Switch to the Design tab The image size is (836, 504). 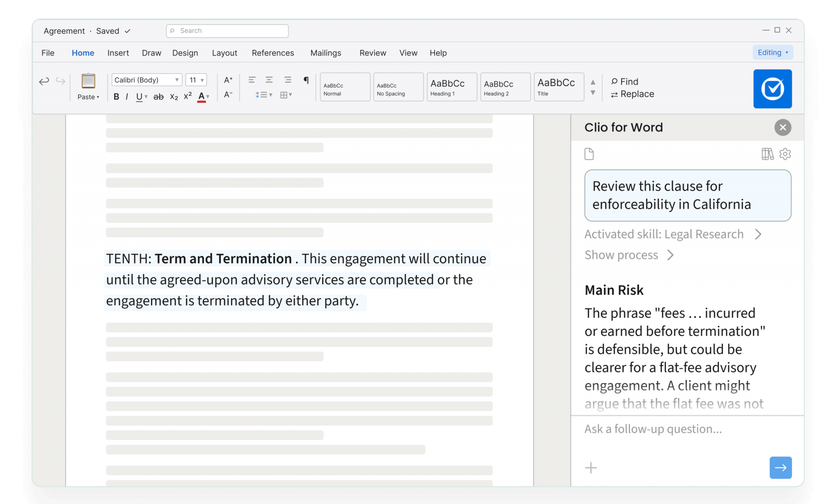click(185, 53)
